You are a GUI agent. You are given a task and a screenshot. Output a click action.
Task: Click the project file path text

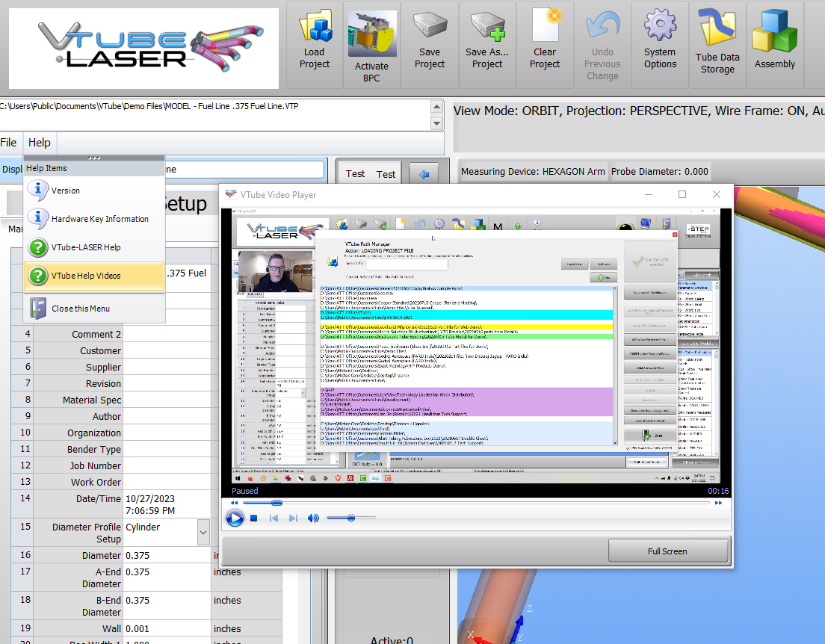point(149,106)
